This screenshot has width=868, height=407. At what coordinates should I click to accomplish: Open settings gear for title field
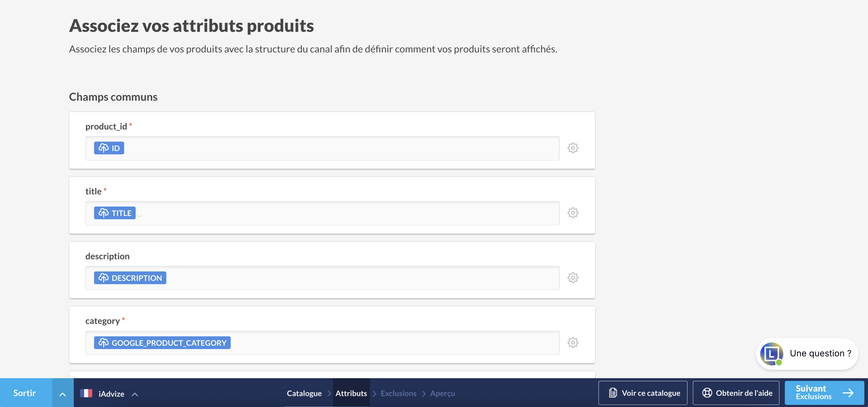pyautogui.click(x=573, y=213)
